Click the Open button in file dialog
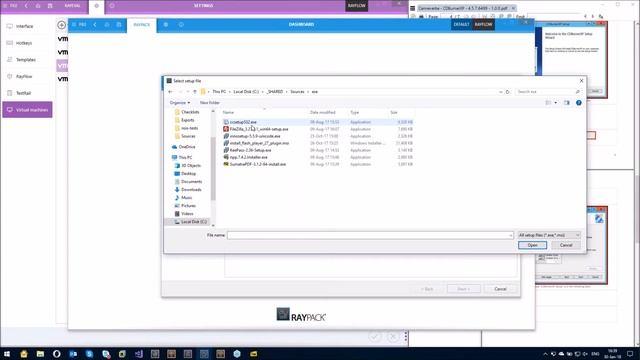Image resolution: width=640 pixels, height=360 pixels. 532,245
